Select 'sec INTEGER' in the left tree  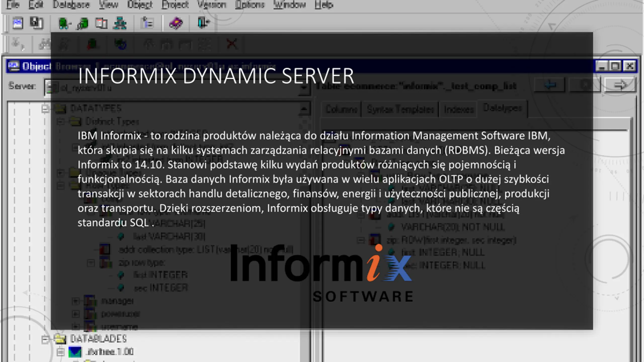click(x=161, y=288)
